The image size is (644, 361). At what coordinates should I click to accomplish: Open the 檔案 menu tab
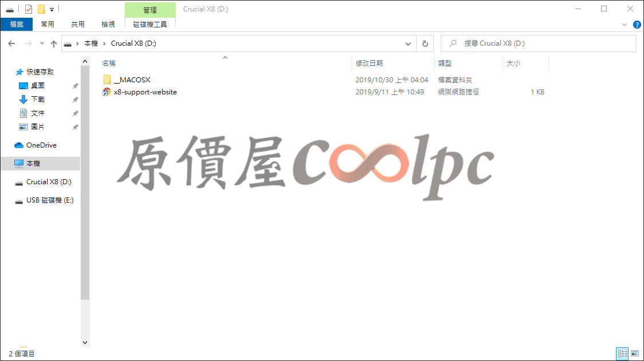pos(17,24)
